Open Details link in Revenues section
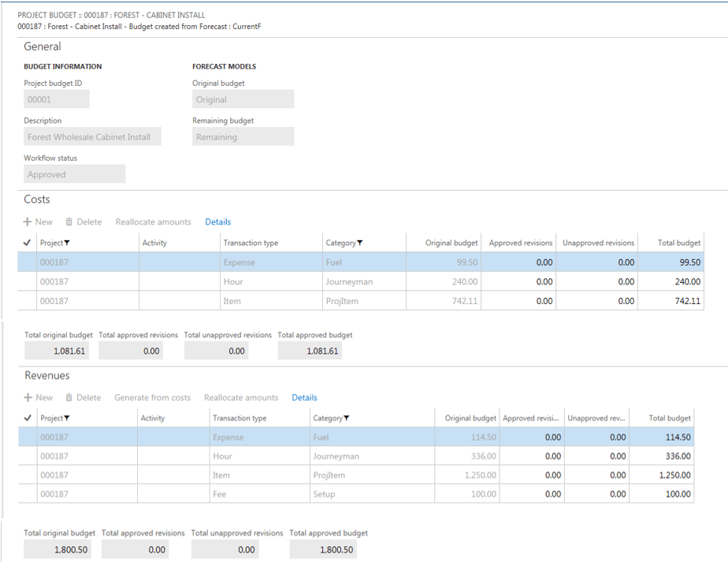 (304, 398)
